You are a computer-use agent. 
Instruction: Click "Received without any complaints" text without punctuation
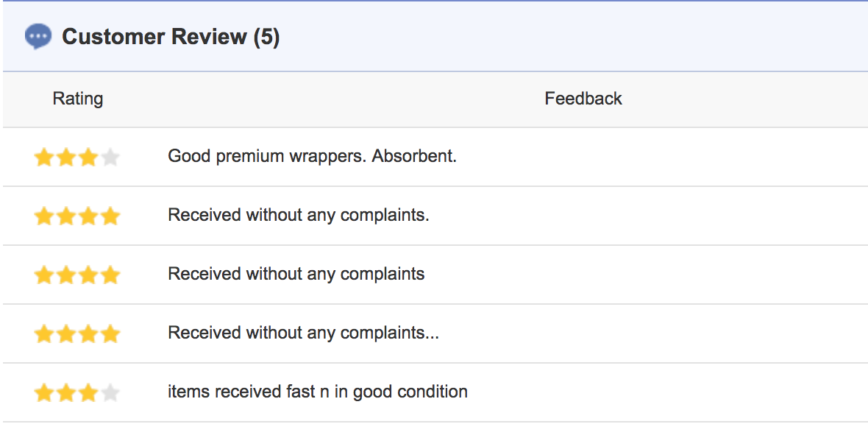click(x=296, y=274)
